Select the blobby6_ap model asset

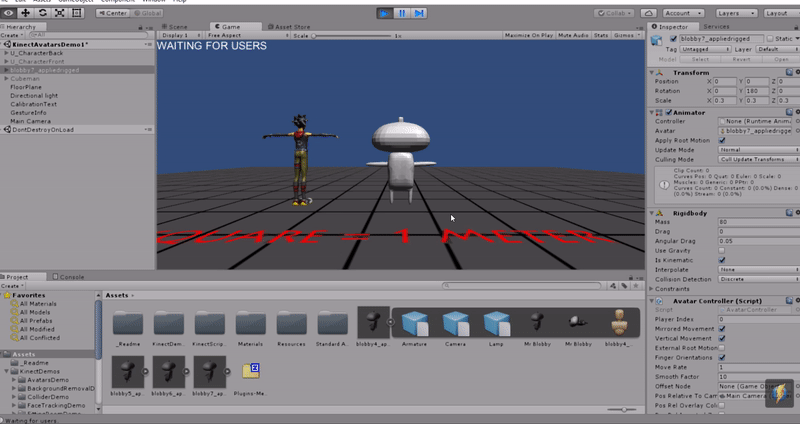pos(168,372)
